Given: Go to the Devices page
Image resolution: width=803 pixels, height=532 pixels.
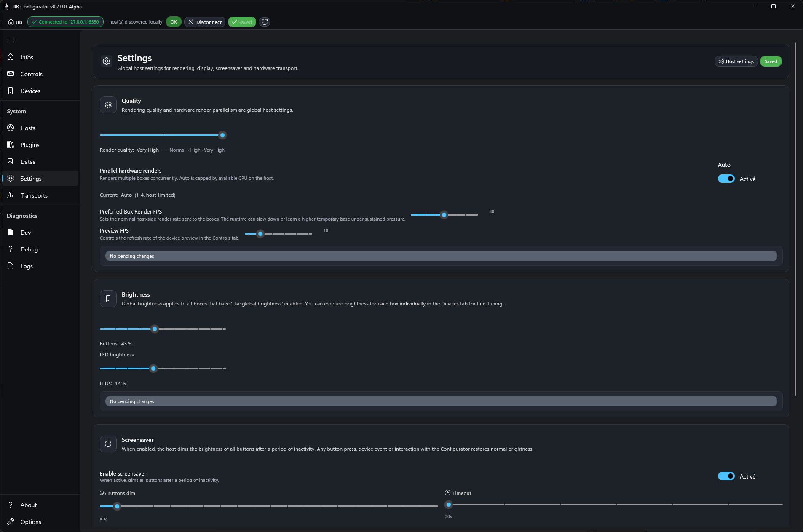Looking at the screenshot, I should 40,91.
